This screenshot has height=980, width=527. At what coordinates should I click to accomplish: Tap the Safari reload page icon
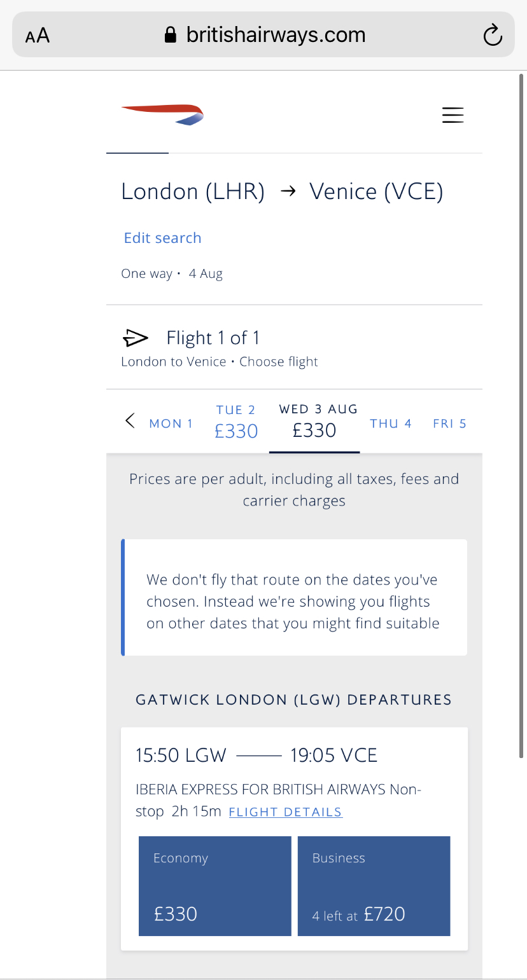point(493,35)
